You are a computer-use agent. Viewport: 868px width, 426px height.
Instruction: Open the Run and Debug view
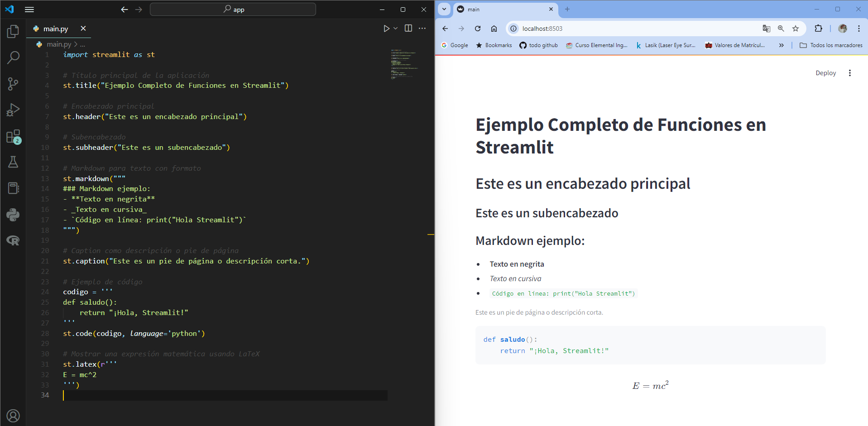(13, 110)
